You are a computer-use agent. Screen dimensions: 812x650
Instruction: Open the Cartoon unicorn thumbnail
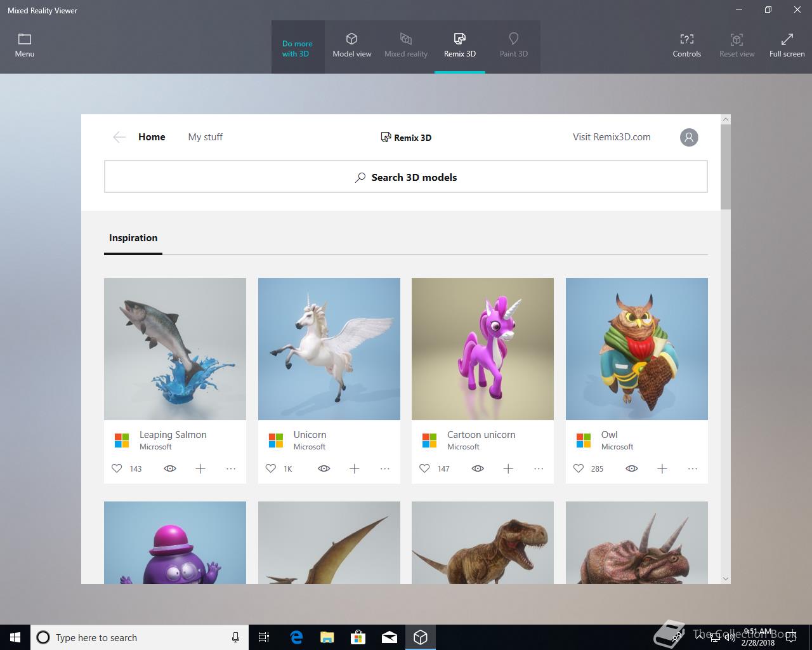coord(483,349)
